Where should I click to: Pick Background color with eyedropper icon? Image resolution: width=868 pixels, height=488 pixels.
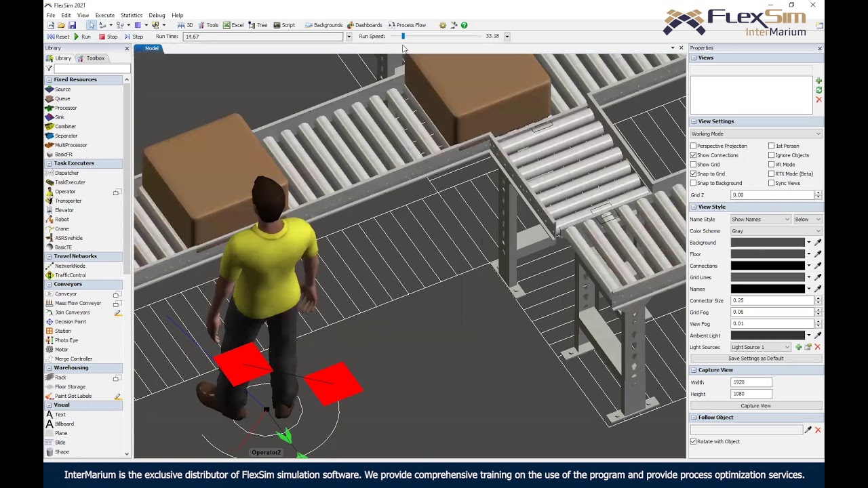coord(818,243)
